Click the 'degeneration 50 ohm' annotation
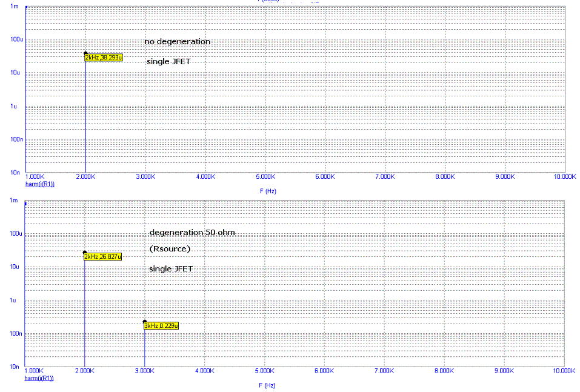Viewport: 580px width, 392px height. point(192,233)
